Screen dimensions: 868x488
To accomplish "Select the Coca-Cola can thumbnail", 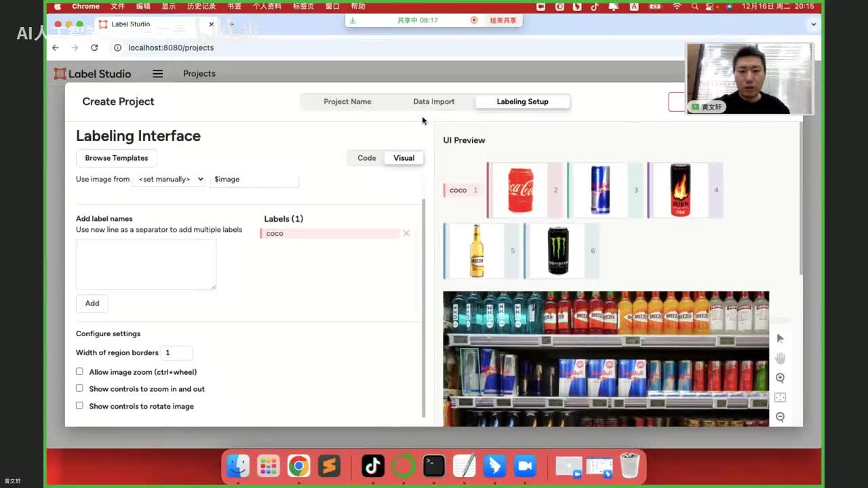I will coord(526,190).
